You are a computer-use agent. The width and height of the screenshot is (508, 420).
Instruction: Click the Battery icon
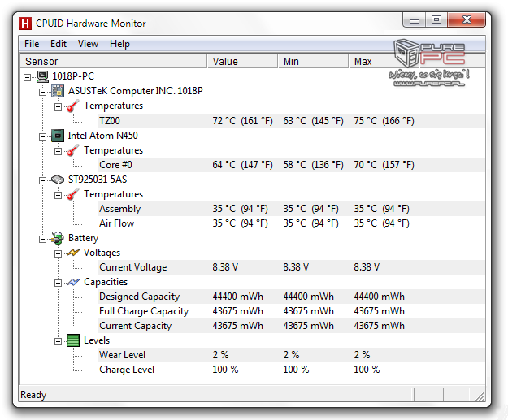coord(58,238)
